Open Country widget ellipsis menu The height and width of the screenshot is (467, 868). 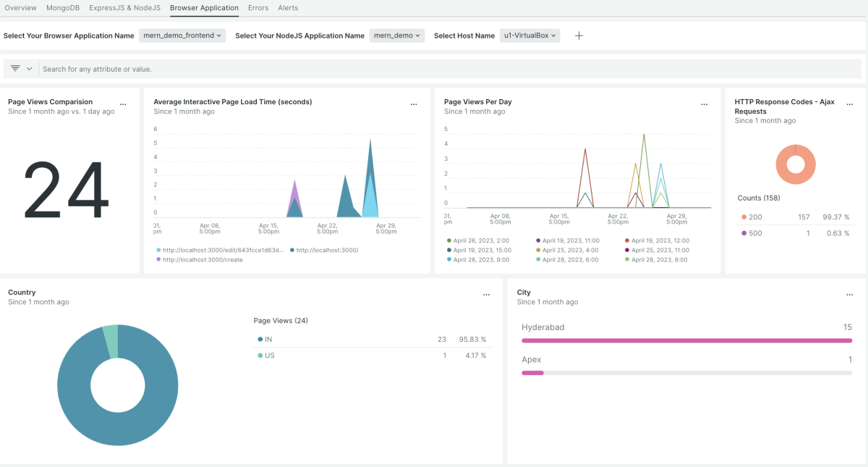coord(486,295)
